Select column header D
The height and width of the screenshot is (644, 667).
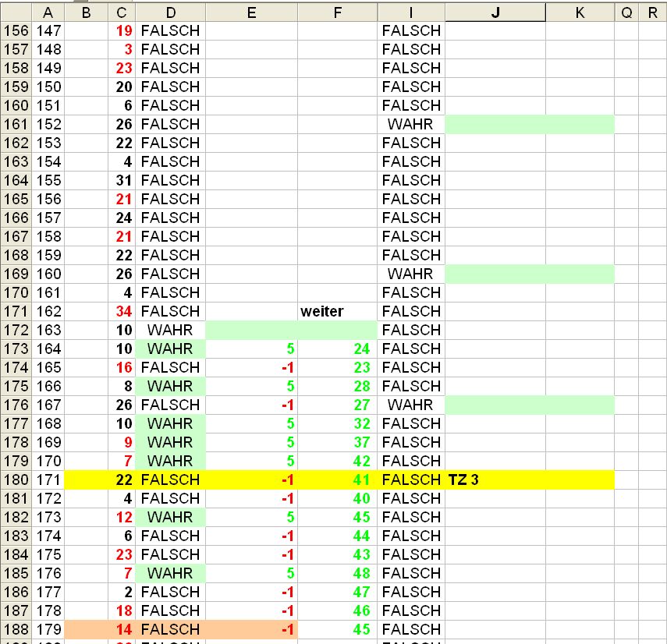[x=171, y=12]
